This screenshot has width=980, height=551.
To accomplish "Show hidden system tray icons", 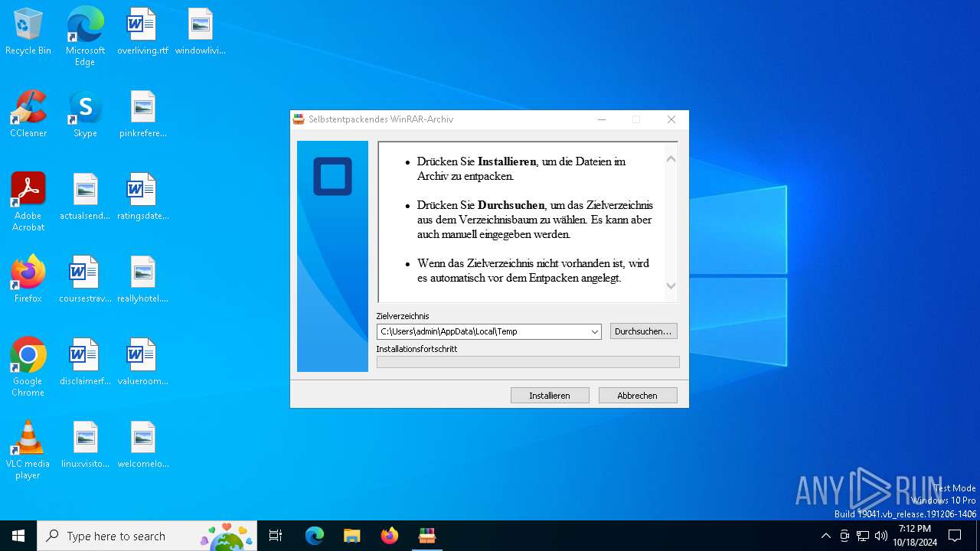I will tap(825, 536).
